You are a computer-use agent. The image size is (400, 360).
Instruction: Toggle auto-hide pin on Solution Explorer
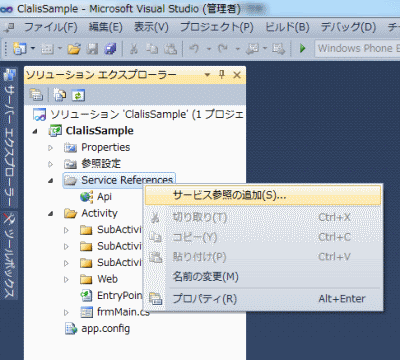222,74
